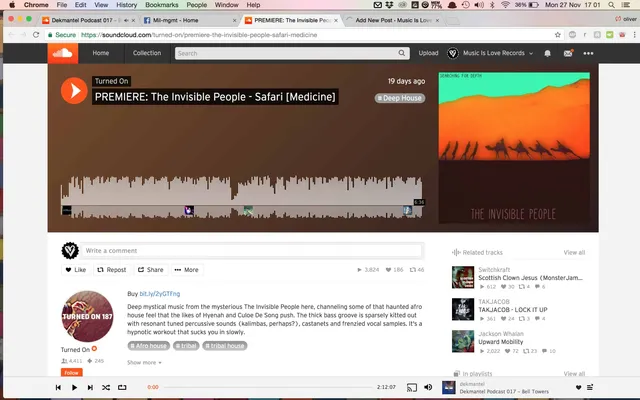Screen dimensions: 640x400
Task: Open the notifications bell
Action: point(547,53)
